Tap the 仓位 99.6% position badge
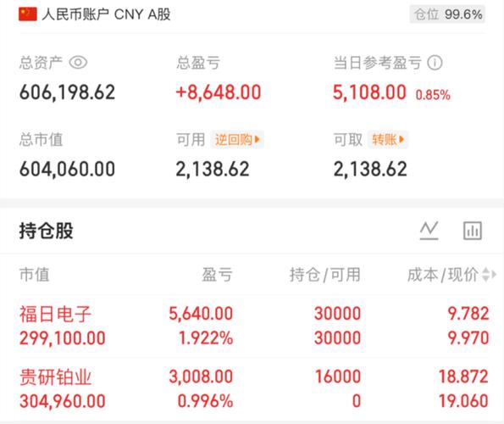Image resolution: width=504 pixels, height=424 pixels. (447, 14)
